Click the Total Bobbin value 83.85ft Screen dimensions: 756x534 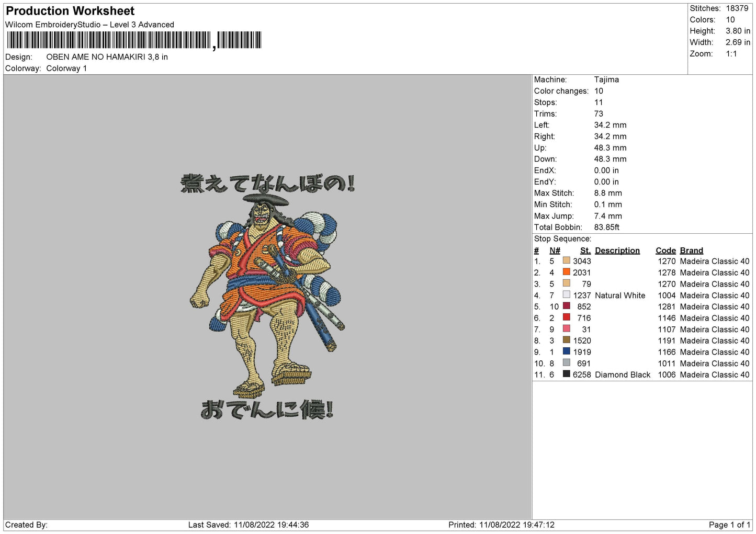607,228
